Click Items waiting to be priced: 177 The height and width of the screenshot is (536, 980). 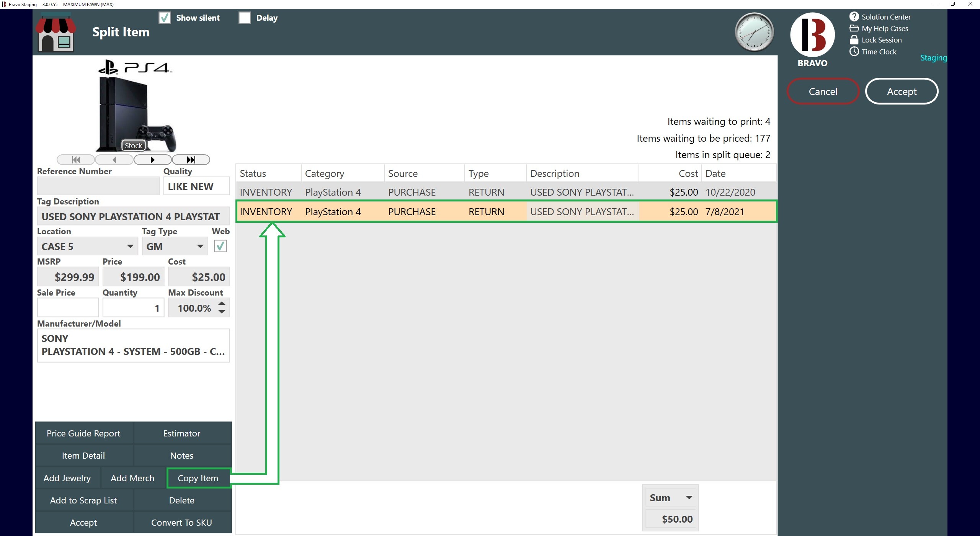704,138
